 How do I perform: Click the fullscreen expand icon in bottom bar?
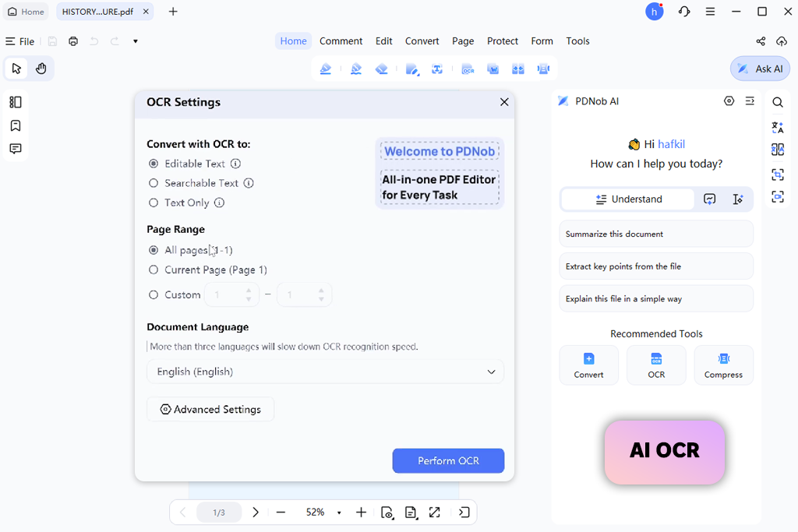pos(435,513)
